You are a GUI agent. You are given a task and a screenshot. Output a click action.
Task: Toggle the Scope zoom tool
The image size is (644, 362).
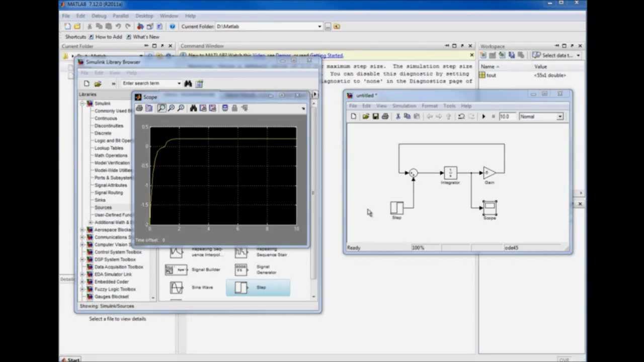[x=161, y=108]
